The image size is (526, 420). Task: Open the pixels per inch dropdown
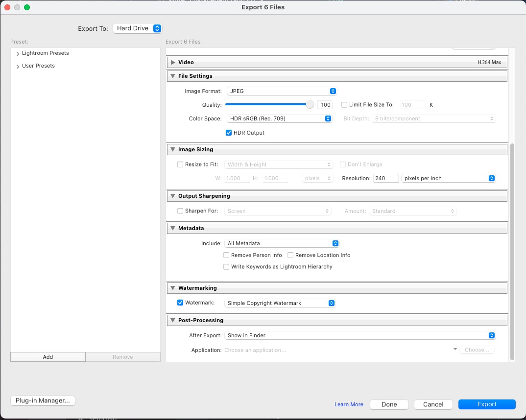coord(448,178)
